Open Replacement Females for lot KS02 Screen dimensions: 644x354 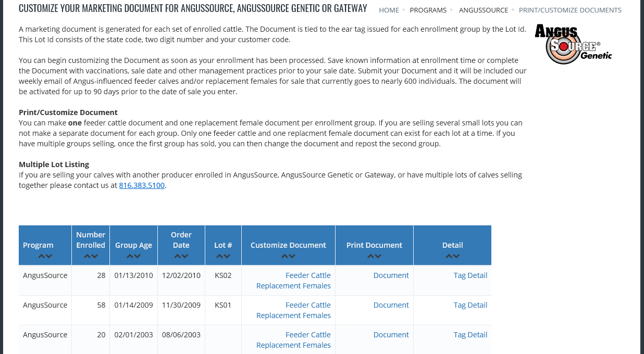(293, 286)
